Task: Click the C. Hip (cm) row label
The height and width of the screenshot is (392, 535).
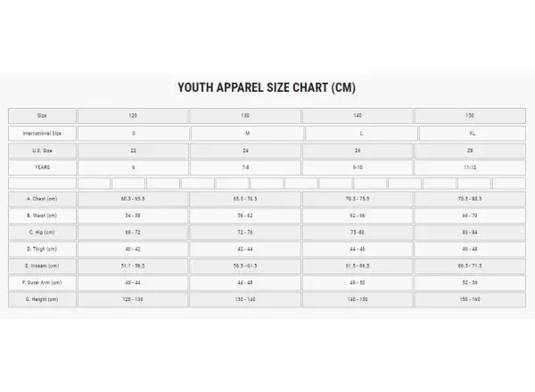Action: (42, 233)
